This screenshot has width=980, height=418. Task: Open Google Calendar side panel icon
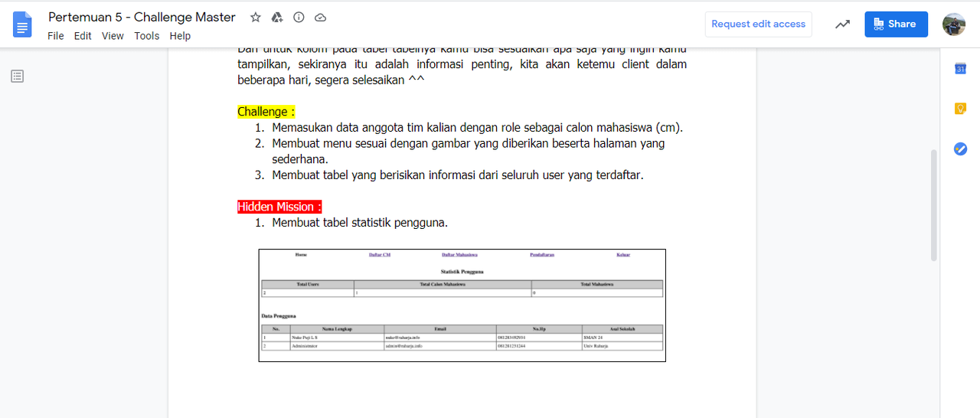(960, 69)
